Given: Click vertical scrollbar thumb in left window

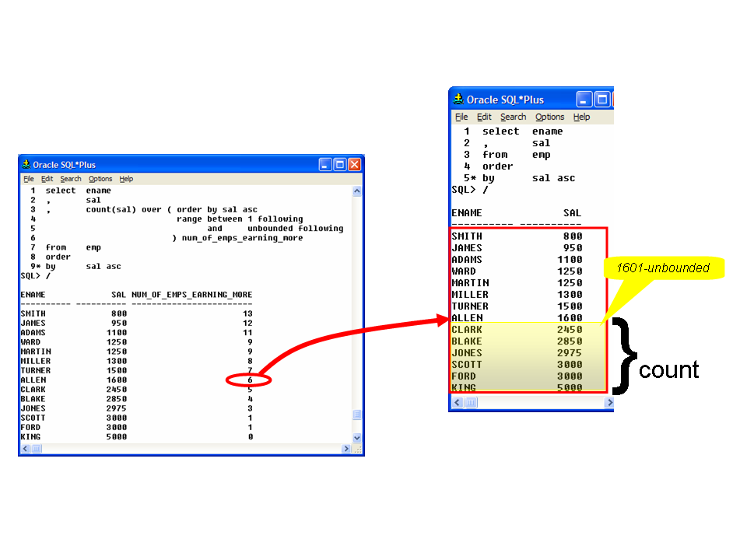Looking at the screenshot, I should [357, 415].
